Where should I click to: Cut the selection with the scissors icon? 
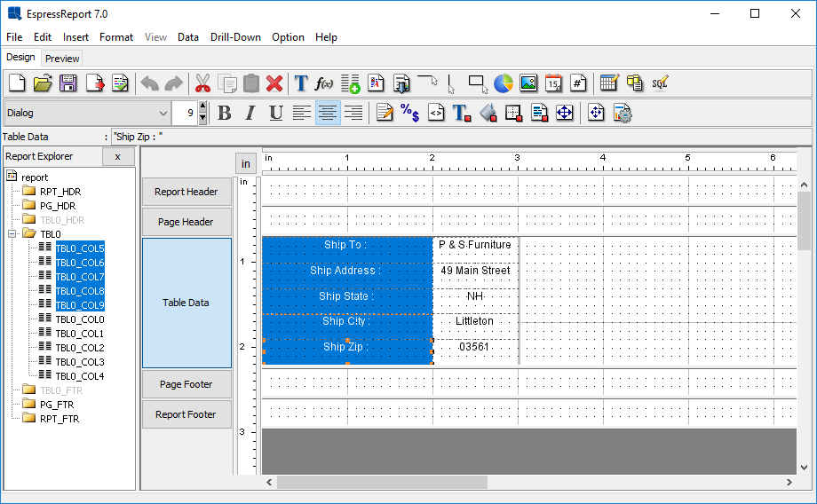point(202,83)
